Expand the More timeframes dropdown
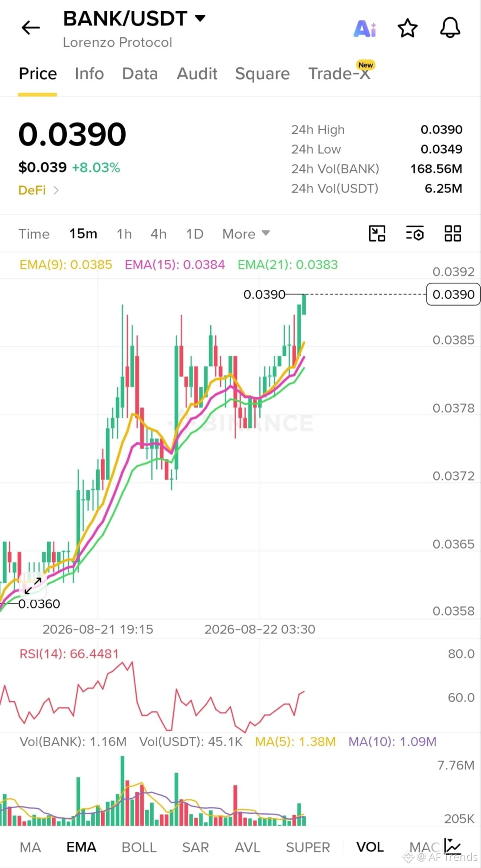This screenshot has width=481, height=868. 246,234
